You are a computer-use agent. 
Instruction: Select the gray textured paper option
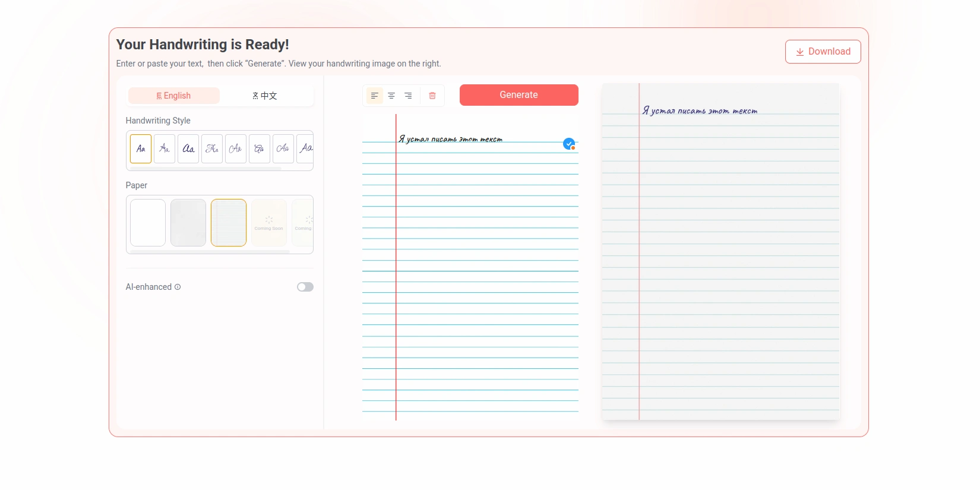point(188,223)
